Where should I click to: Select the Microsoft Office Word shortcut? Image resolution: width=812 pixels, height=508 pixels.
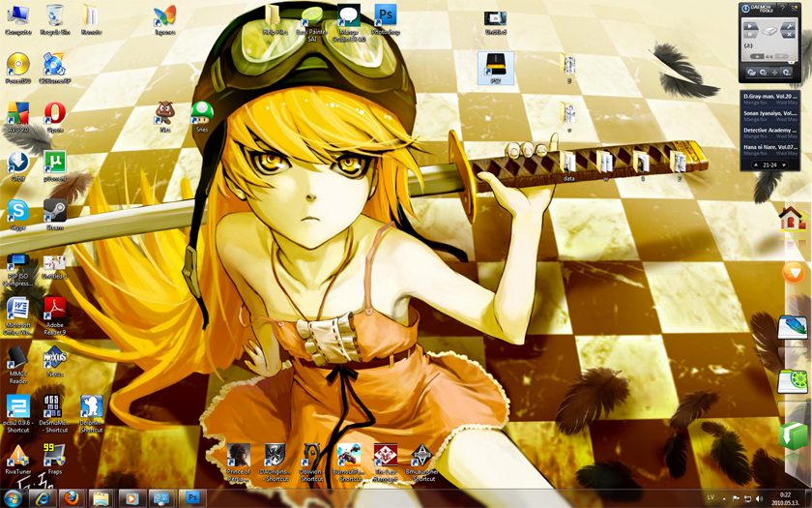tap(18, 316)
